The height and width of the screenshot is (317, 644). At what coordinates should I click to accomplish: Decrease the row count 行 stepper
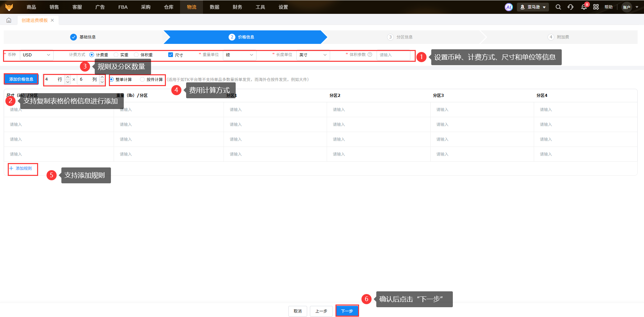pos(68,82)
